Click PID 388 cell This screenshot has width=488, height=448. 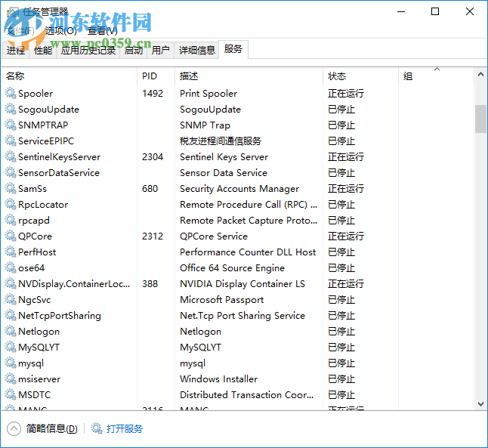150,284
